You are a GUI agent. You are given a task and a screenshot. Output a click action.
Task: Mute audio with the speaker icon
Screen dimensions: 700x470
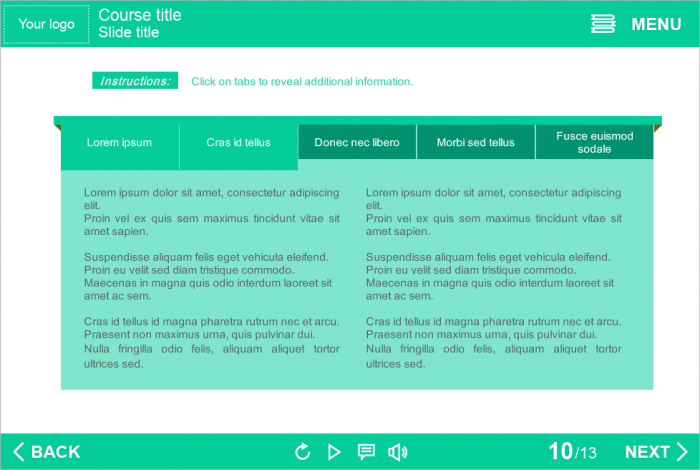point(397,452)
